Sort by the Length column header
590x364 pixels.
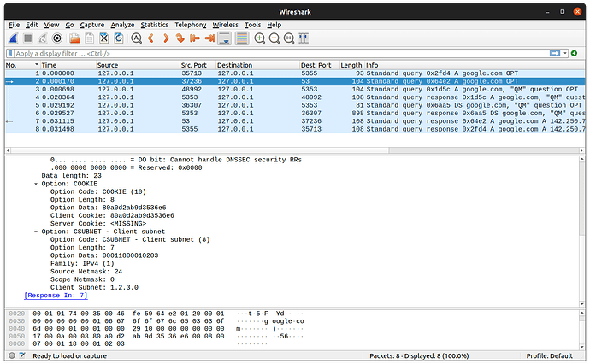pyautogui.click(x=351, y=65)
